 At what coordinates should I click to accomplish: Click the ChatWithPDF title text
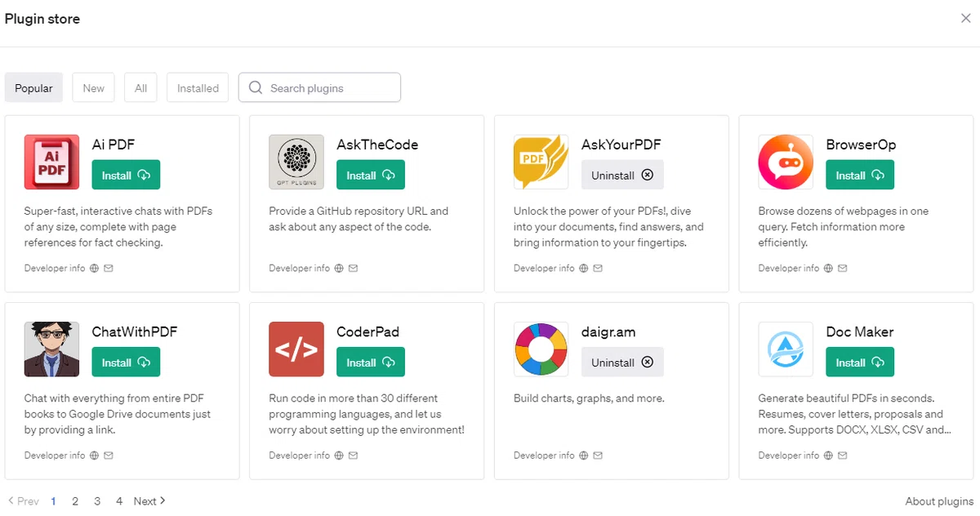(135, 331)
